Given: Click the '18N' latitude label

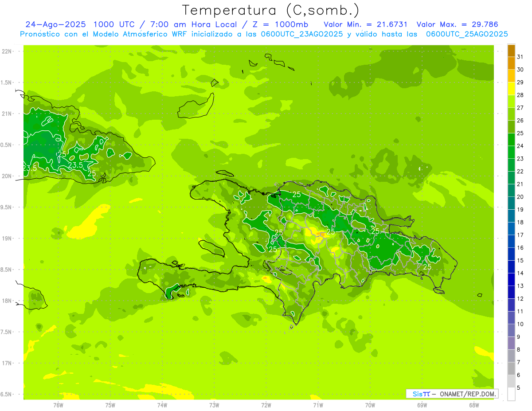Looking at the screenshot, I should (x=7, y=301).
